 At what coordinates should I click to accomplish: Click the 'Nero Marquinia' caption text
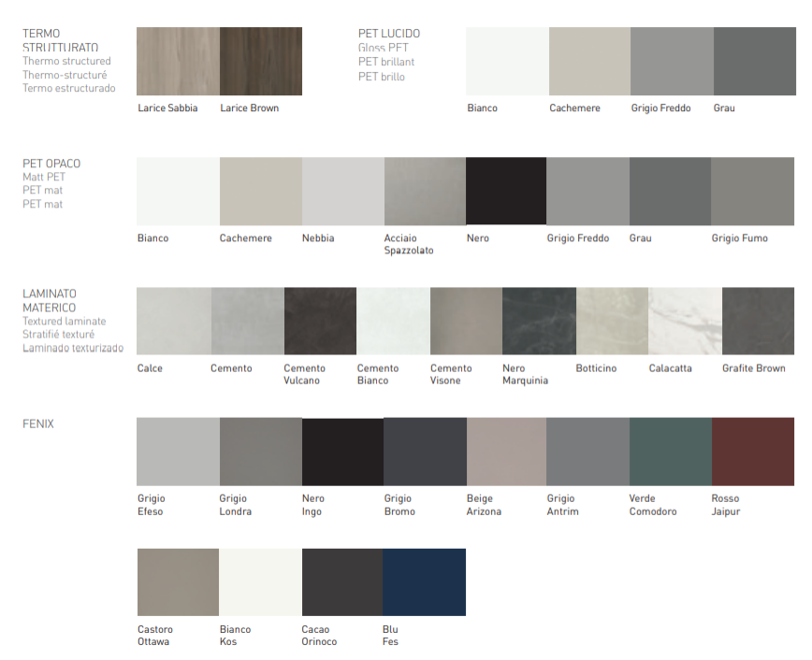point(525,374)
